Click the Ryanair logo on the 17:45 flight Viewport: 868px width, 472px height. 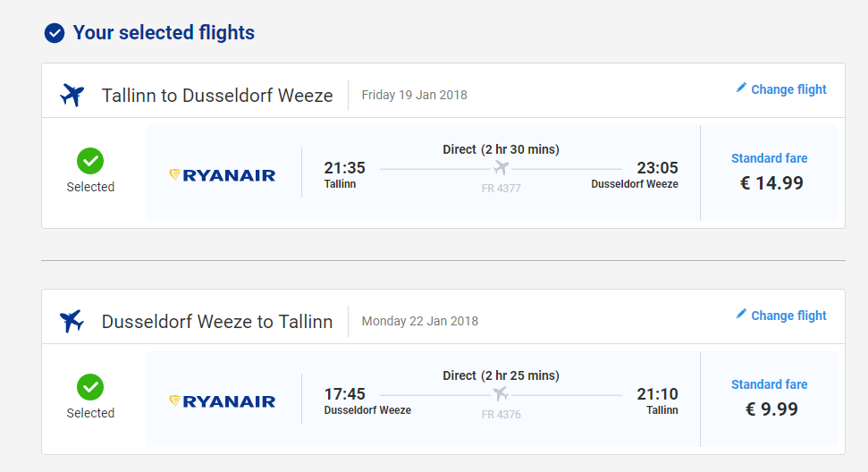tap(223, 401)
